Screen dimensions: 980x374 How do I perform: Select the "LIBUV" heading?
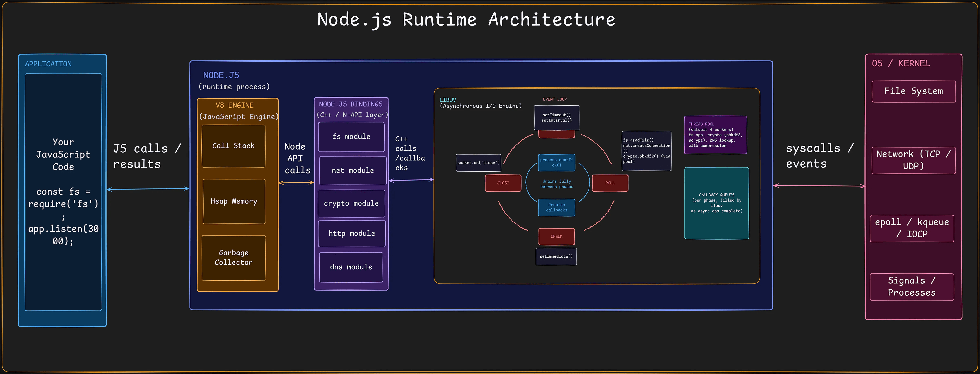coord(448,100)
